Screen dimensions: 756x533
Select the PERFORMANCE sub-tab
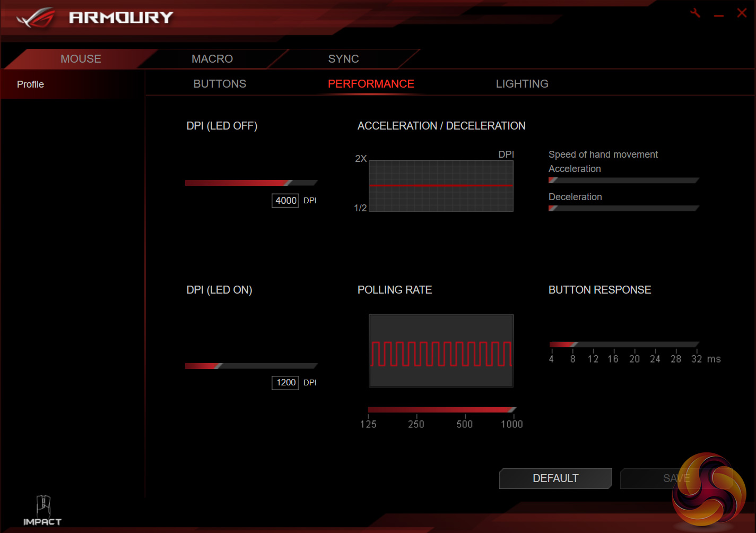click(371, 84)
